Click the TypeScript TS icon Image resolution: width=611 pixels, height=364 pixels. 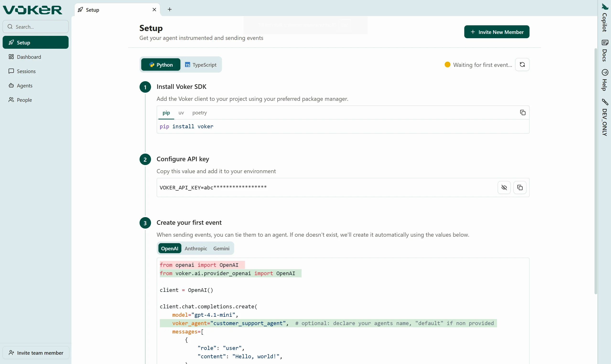(x=188, y=65)
